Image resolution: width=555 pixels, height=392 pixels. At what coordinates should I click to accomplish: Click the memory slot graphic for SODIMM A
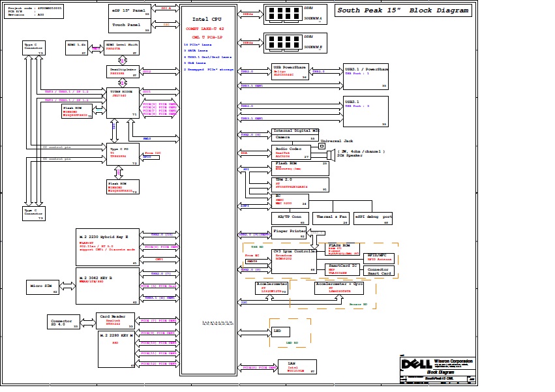point(284,14)
